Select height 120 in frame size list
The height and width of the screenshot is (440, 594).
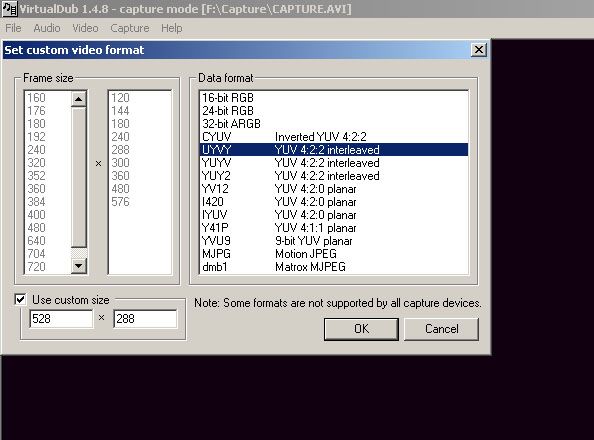click(140, 98)
